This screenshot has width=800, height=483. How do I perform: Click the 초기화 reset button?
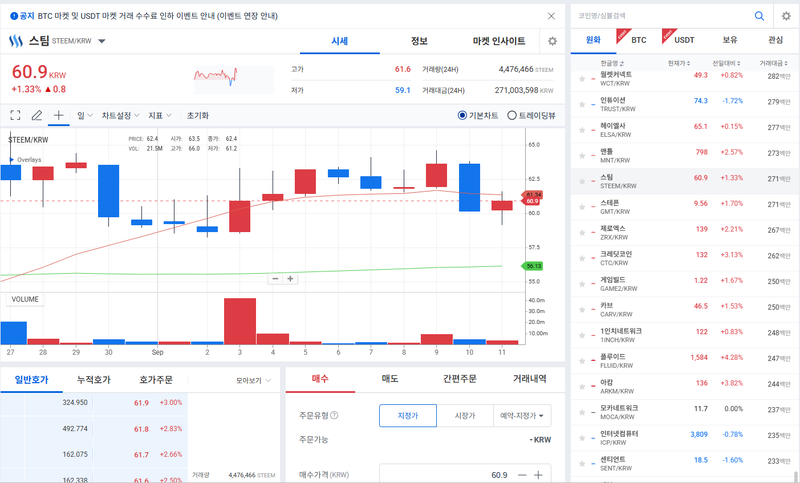[x=198, y=116]
